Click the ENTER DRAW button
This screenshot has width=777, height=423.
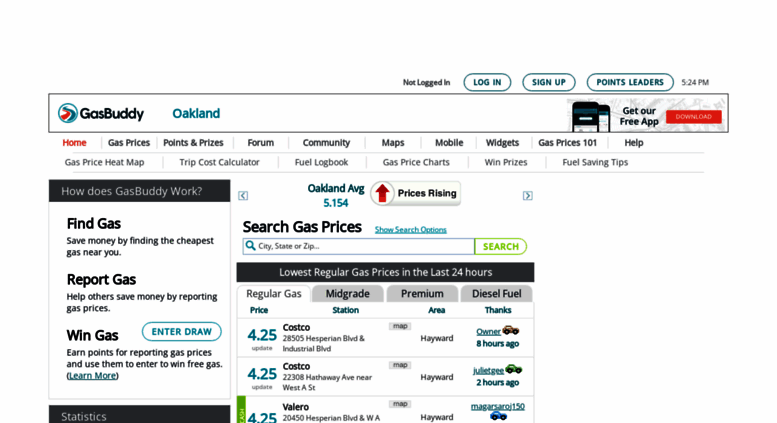click(181, 332)
